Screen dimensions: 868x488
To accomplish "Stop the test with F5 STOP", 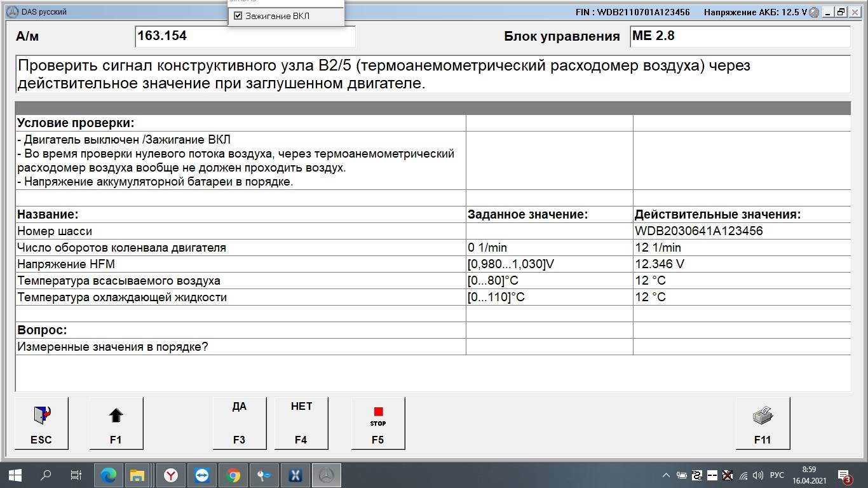I will pos(378,423).
